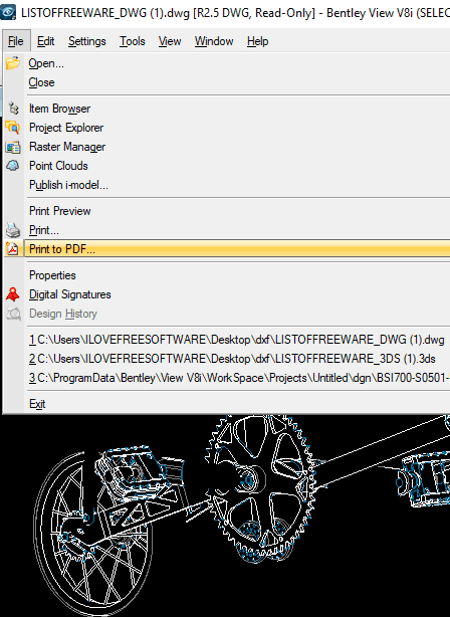This screenshot has width=450, height=617.
Task: Select Point Clouds menu entry
Action: 227,166
